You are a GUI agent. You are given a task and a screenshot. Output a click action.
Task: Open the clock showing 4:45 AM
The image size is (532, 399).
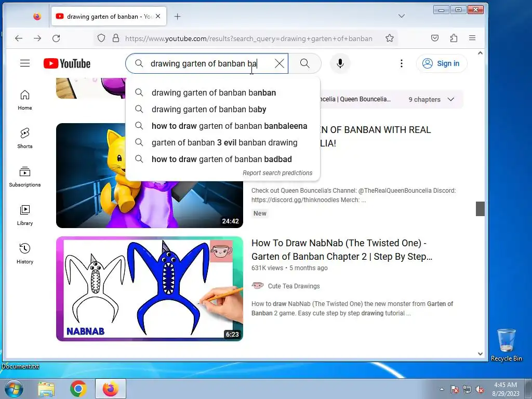coord(506,389)
